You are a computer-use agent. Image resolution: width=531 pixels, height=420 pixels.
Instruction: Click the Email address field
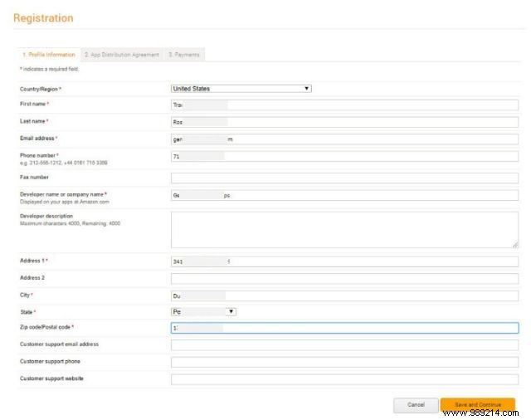pos(344,139)
